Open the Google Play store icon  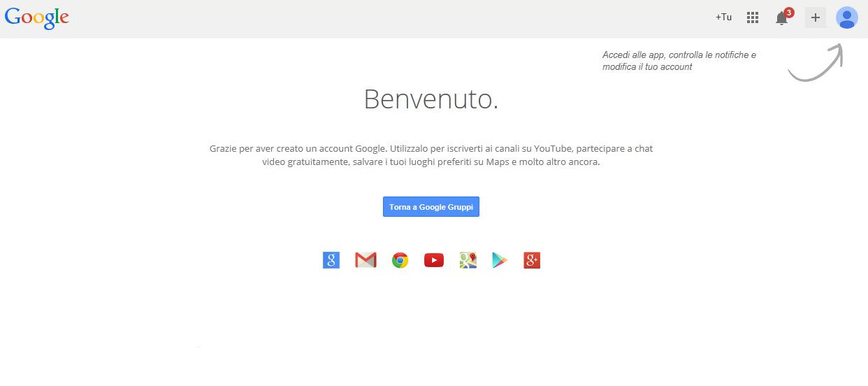pos(500,261)
